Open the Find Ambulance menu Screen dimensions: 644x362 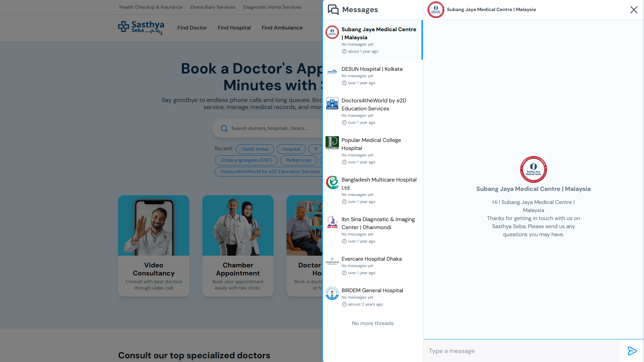pyautogui.click(x=282, y=28)
